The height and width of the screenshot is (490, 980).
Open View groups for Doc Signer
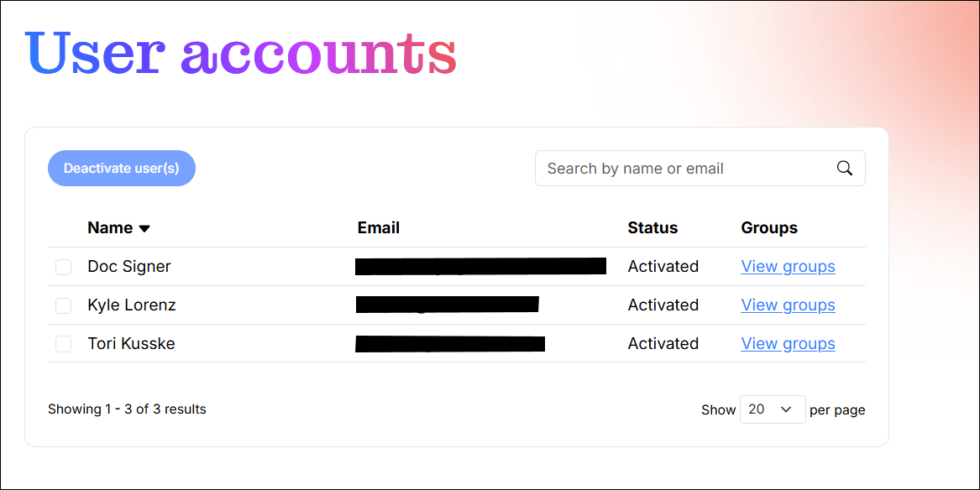point(788,267)
